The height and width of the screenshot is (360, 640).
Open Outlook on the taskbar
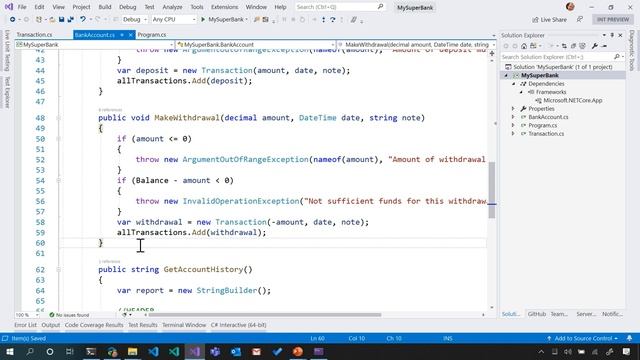point(236,351)
